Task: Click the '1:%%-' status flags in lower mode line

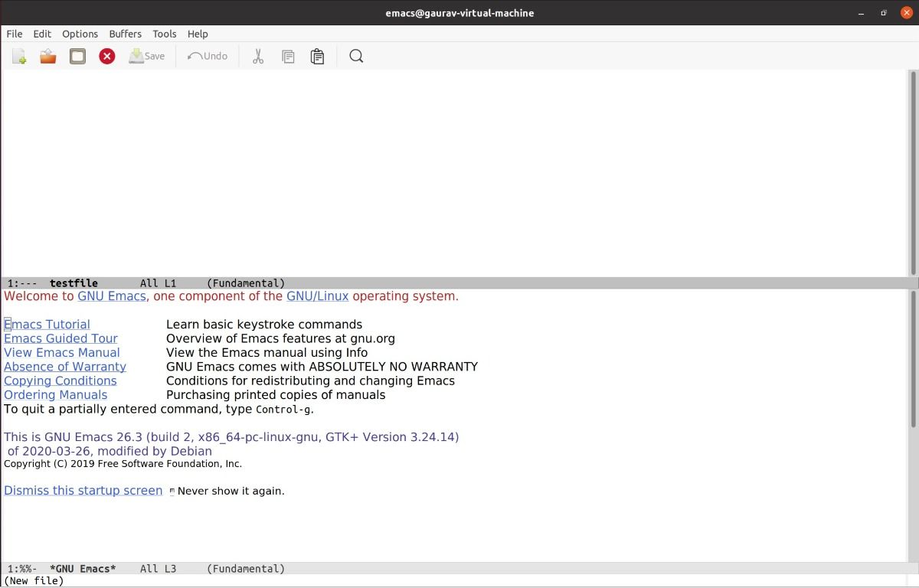Action: (22, 569)
